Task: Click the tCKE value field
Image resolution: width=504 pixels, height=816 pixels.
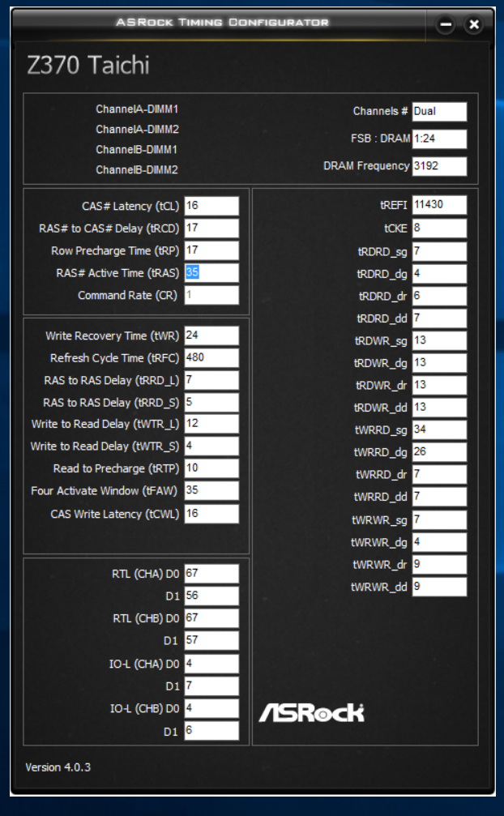Action: coord(439,229)
